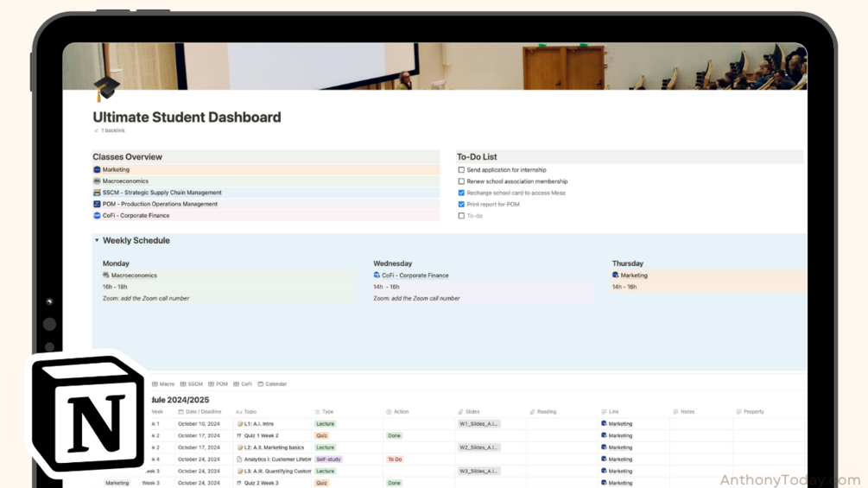Click the Macroeconomics icon under Monday
This screenshot has height=488, width=868.
(x=105, y=275)
